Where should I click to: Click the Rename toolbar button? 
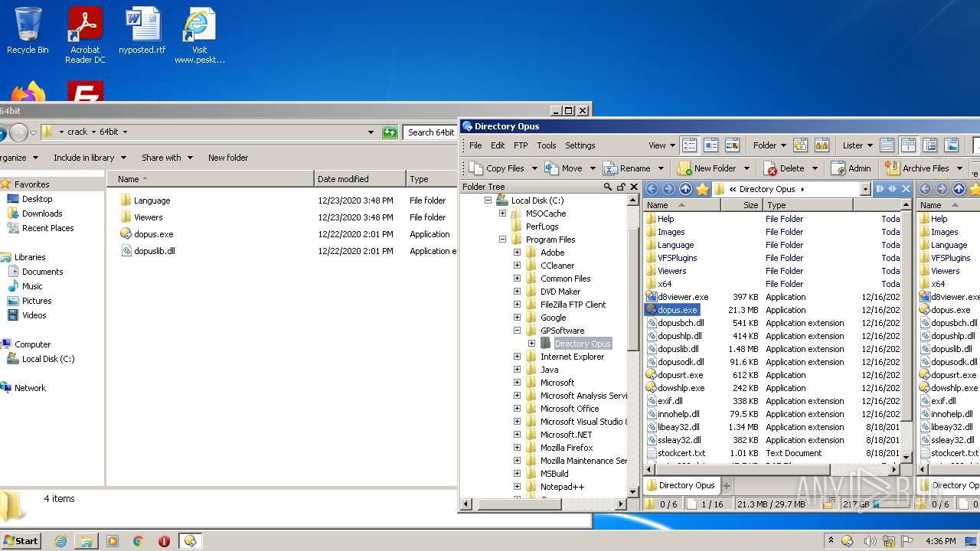pos(627,168)
